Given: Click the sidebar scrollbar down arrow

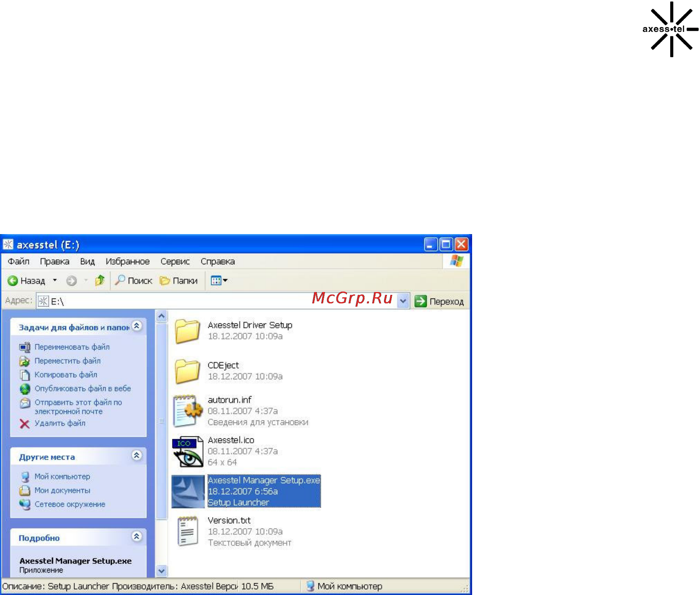Looking at the screenshot, I should tap(161, 571).
